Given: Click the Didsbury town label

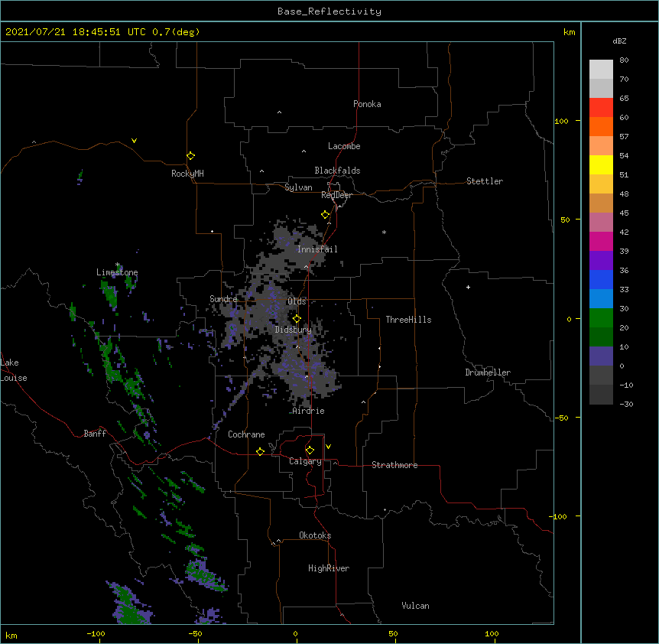Looking at the screenshot, I should (x=294, y=330).
